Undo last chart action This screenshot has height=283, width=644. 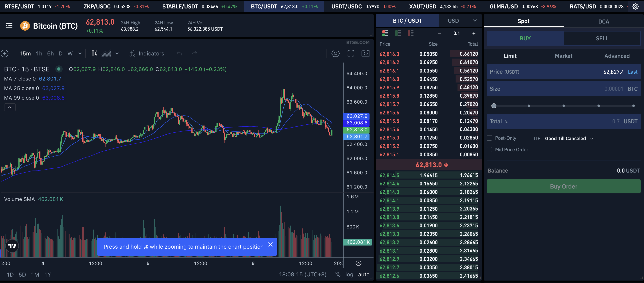(179, 53)
